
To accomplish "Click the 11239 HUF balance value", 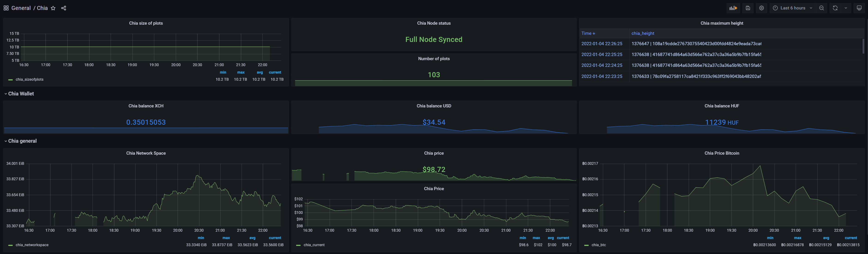I will pos(722,122).
